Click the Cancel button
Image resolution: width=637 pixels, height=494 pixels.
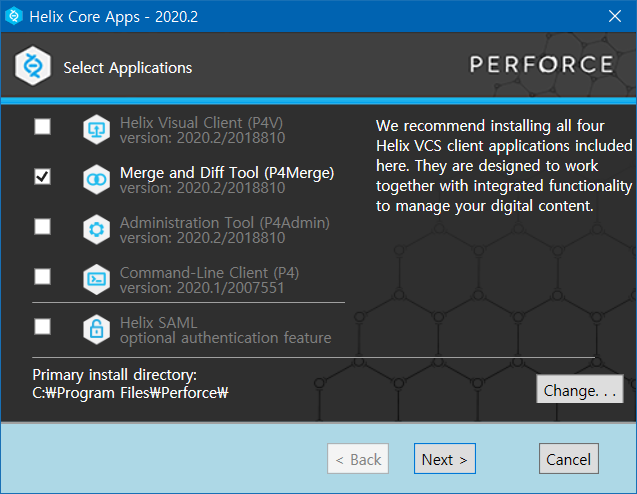569,459
